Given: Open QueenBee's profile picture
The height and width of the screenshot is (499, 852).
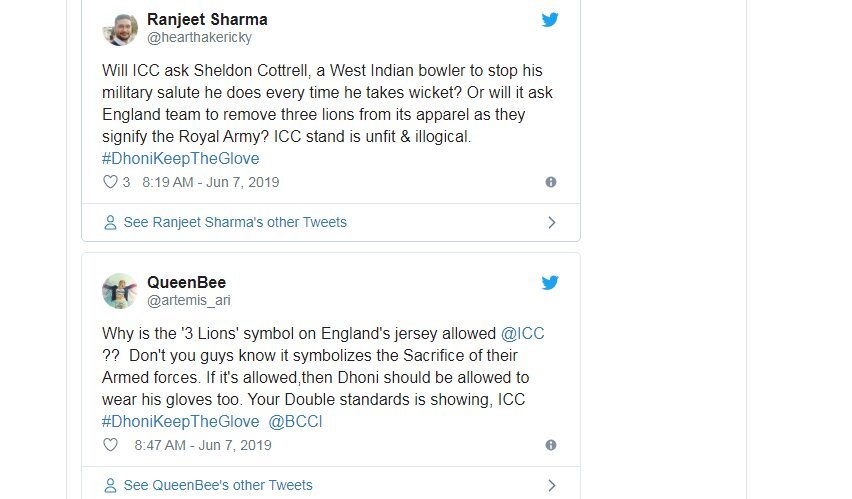Looking at the screenshot, I should pyautogui.click(x=120, y=290).
